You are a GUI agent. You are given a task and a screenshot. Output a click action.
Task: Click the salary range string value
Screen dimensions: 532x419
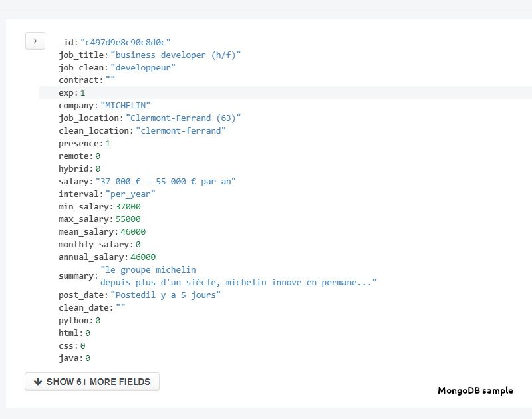coord(165,181)
